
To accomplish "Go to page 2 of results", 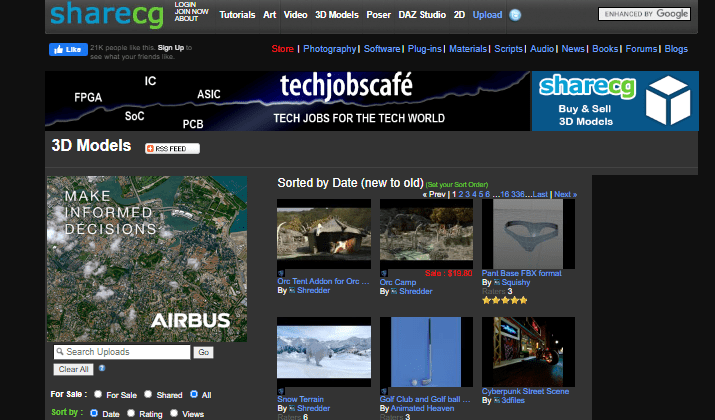I will 461,194.
